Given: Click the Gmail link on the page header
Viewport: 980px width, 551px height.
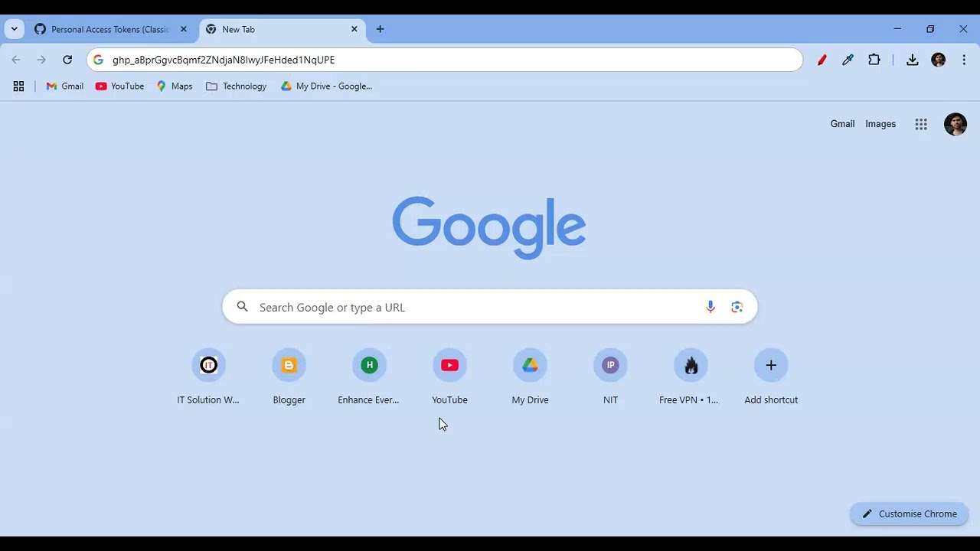Looking at the screenshot, I should (842, 124).
